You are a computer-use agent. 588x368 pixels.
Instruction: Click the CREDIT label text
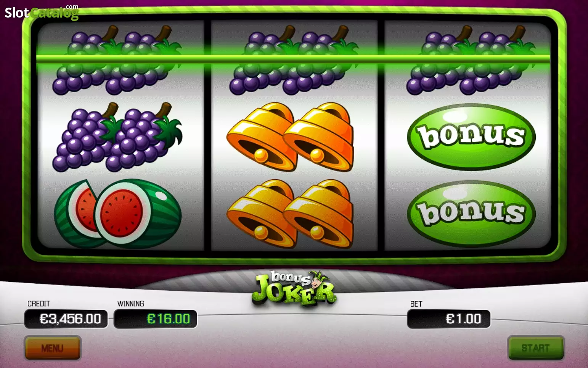pyautogui.click(x=39, y=304)
